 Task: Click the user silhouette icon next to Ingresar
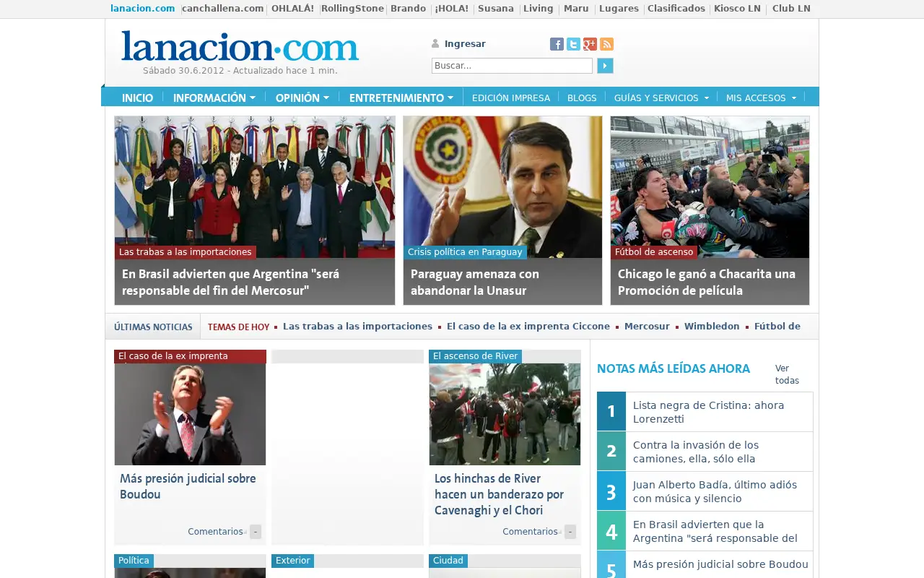click(435, 43)
